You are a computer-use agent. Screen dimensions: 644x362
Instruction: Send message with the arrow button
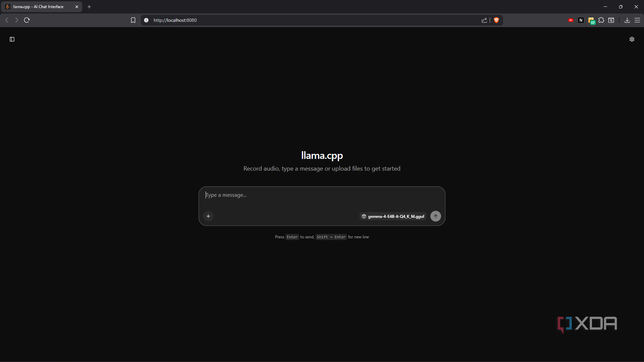(x=435, y=216)
